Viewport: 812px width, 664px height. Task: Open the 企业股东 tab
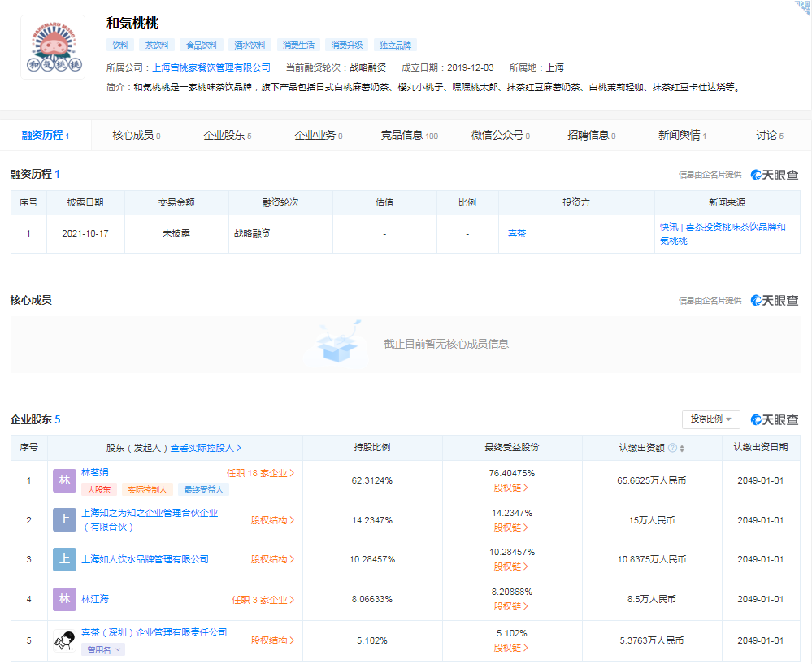tap(228, 136)
